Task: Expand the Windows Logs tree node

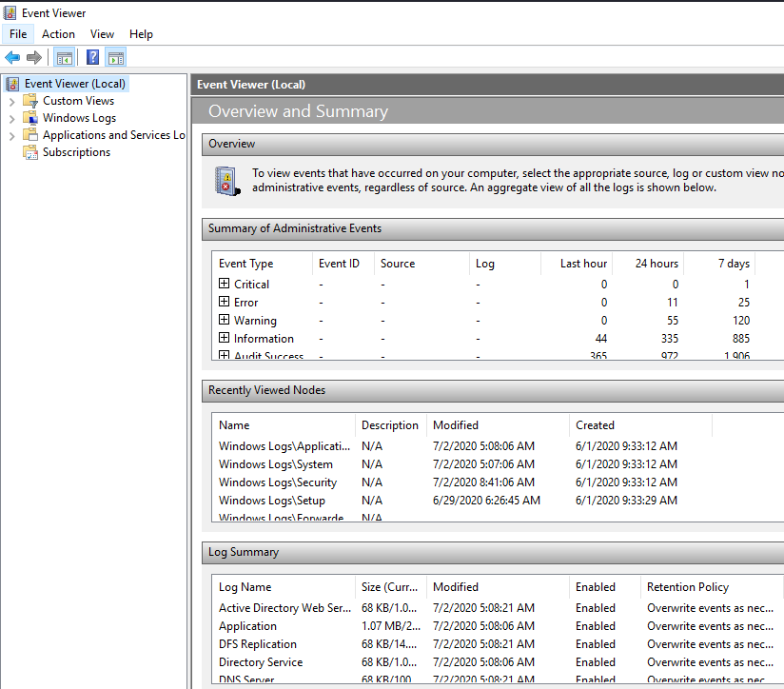Action: tap(11, 118)
